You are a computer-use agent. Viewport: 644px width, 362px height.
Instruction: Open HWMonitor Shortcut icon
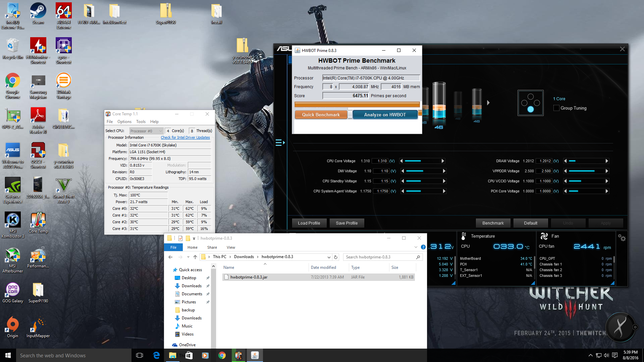[x=38, y=51]
